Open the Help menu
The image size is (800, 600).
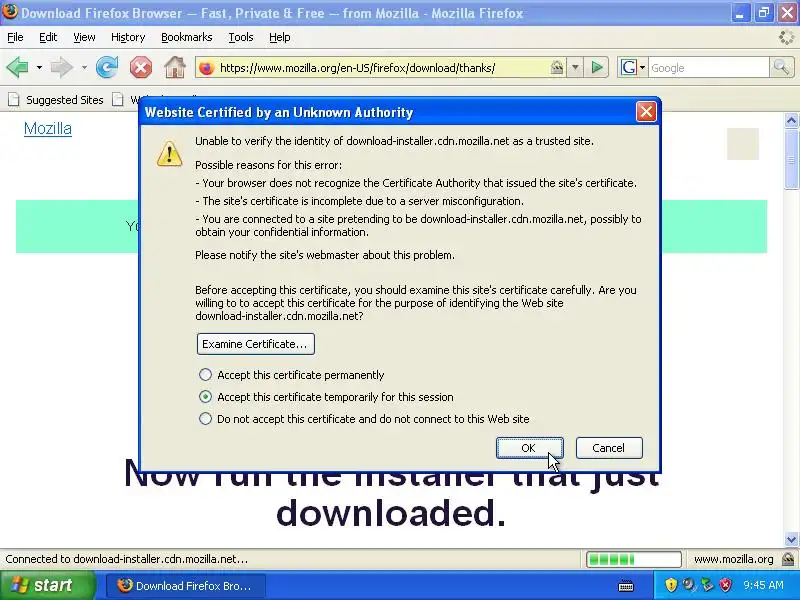click(x=280, y=37)
